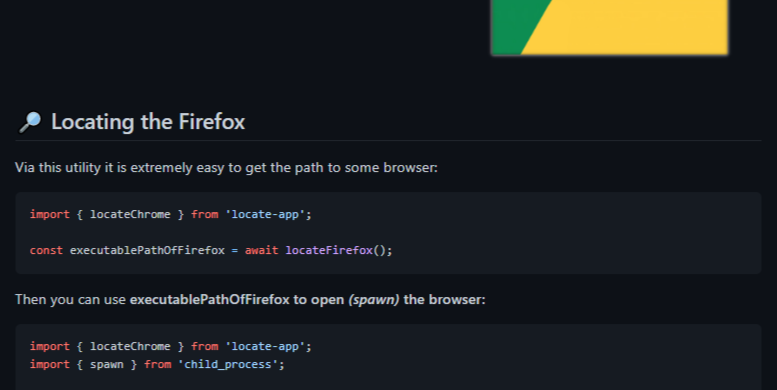Viewport: 777px width, 390px height.
Task: Click the const keyword in the code
Action: tap(46, 250)
